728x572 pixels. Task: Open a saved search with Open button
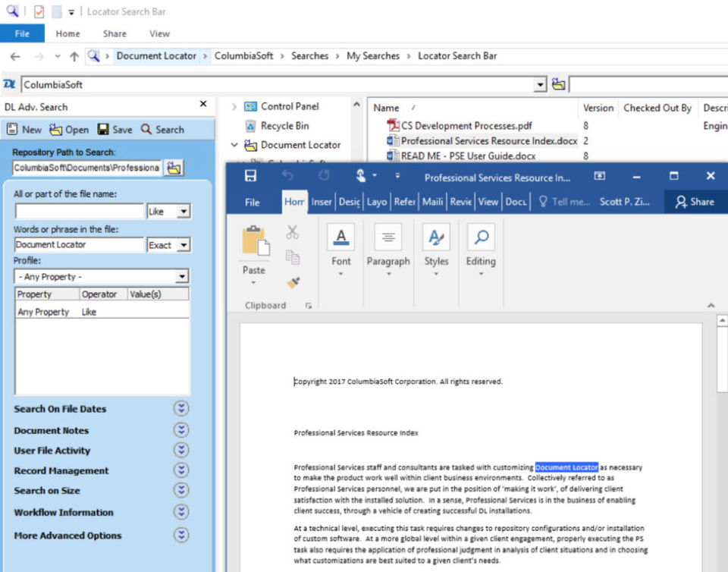coord(69,130)
